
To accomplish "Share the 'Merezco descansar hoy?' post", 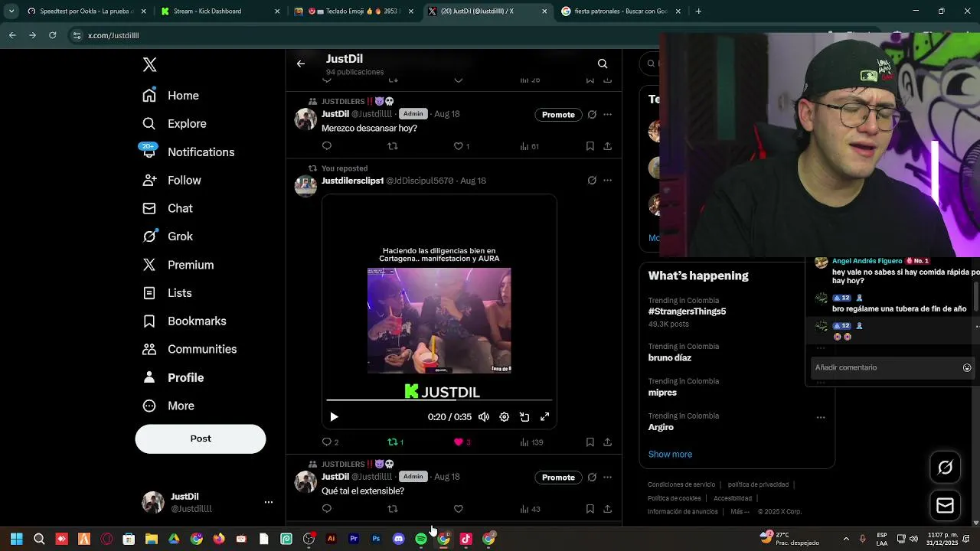I will click(x=607, y=146).
